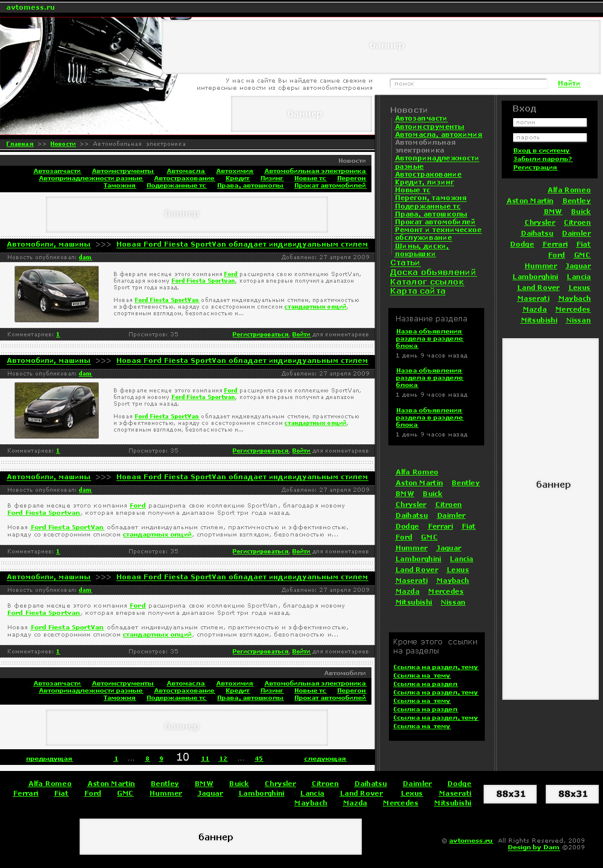
Task: Jump to page 1 in pagination
Action: pos(116,759)
